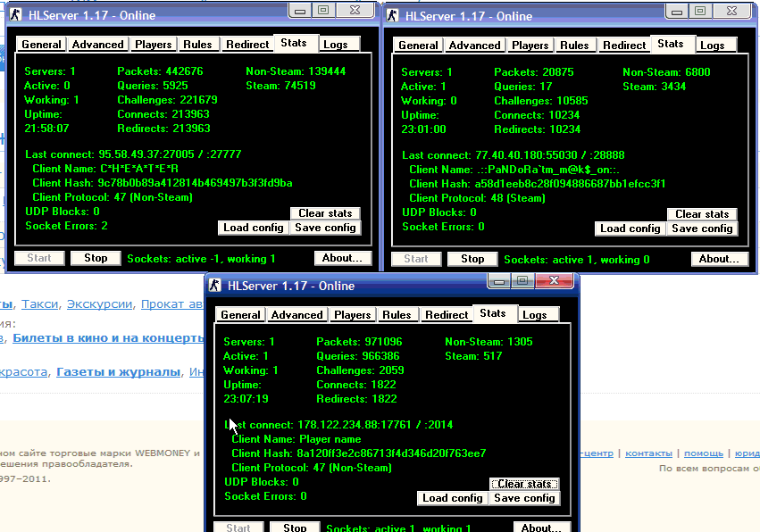
Task: Click Clear stats in right HLServer window
Action: point(702,214)
